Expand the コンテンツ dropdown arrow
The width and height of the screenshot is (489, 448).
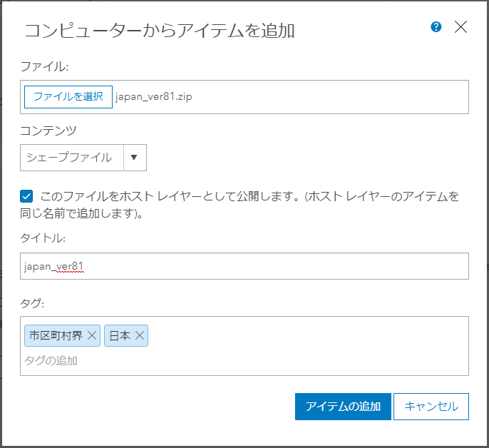coord(135,158)
